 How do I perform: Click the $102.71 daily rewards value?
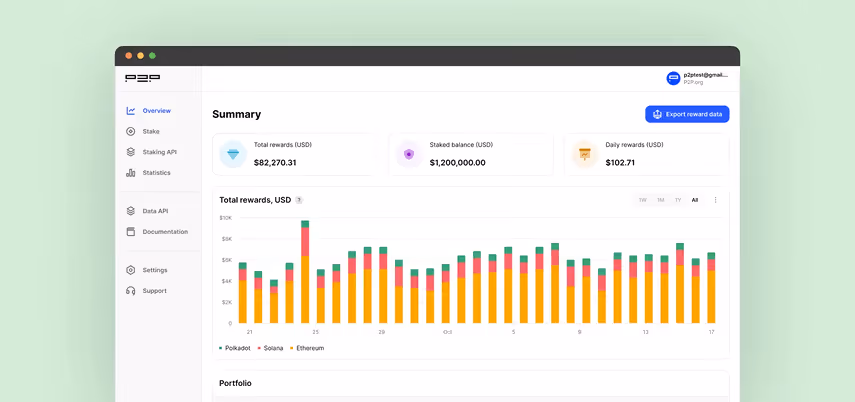pyautogui.click(x=620, y=163)
